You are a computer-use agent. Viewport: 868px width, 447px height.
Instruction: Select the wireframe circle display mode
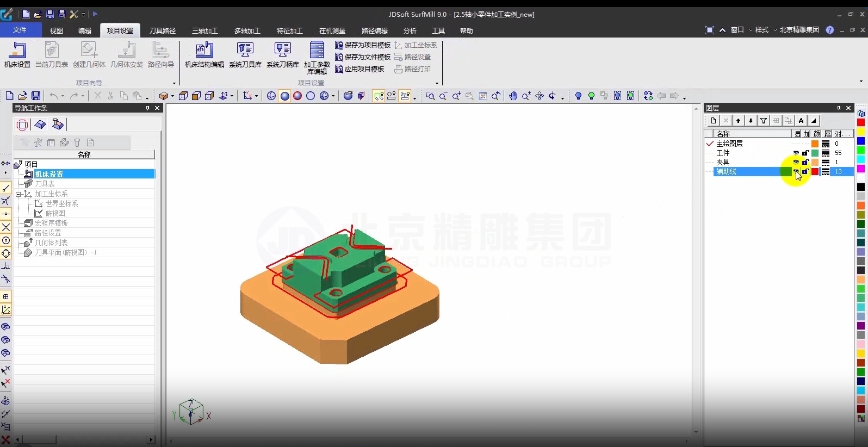tap(311, 96)
